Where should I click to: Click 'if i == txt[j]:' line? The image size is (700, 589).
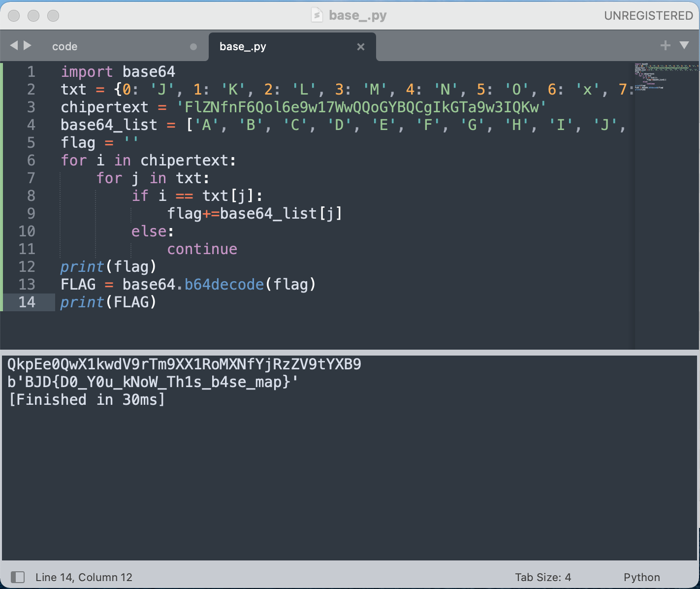click(x=197, y=196)
